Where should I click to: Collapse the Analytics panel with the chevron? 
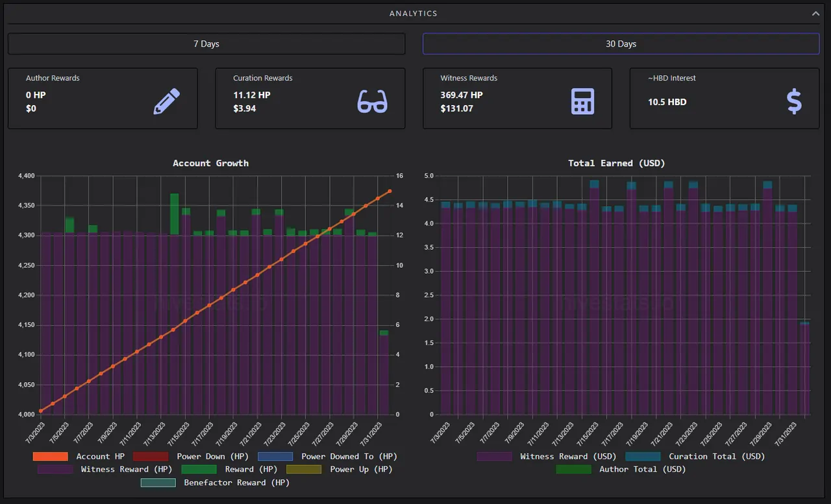[x=815, y=13]
